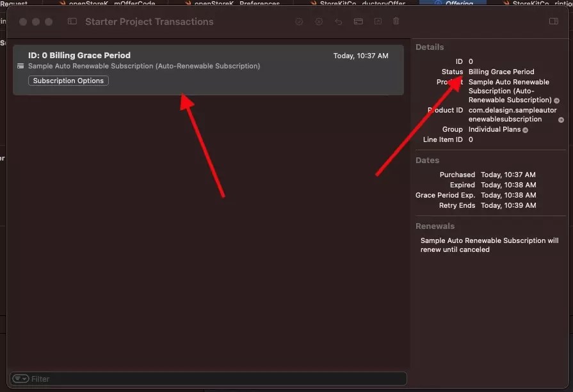The width and height of the screenshot is (573, 392).
Task: Click the square export icon in the toolbar
Action: (x=378, y=21)
